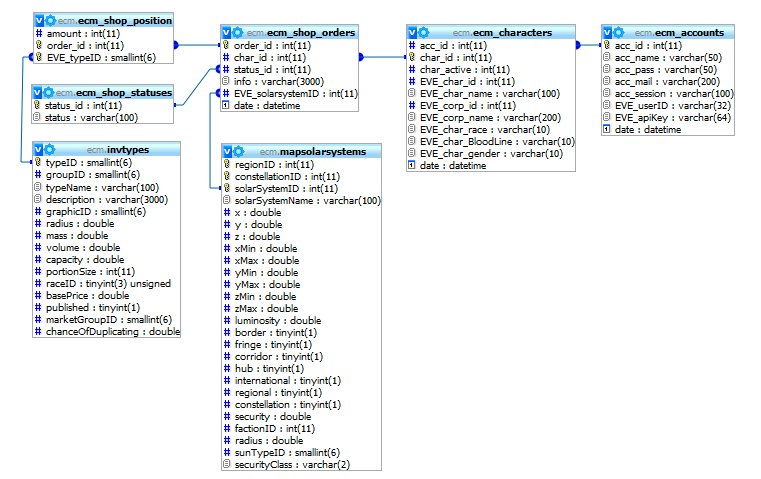Select ecm.mapsolarsystems table title
The image size is (761, 479).
tap(313, 151)
